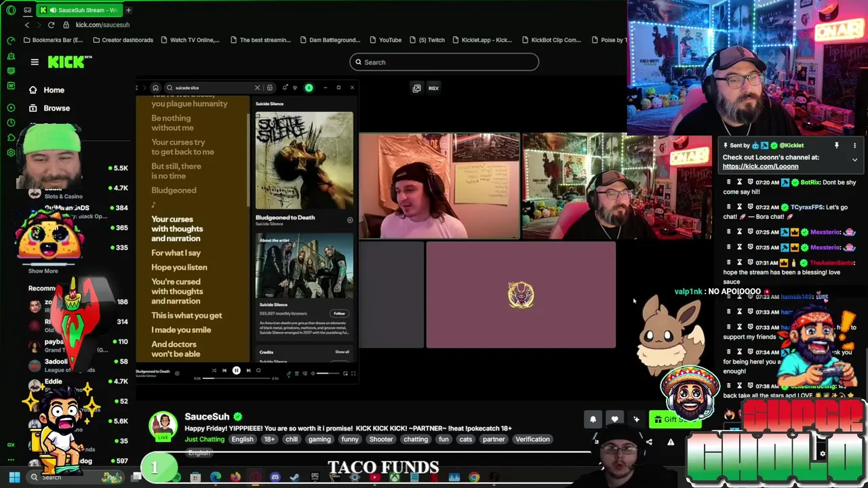Toggle Spotify lyrics microphone button
This screenshot has height=488, width=868.
coord(288,373)
